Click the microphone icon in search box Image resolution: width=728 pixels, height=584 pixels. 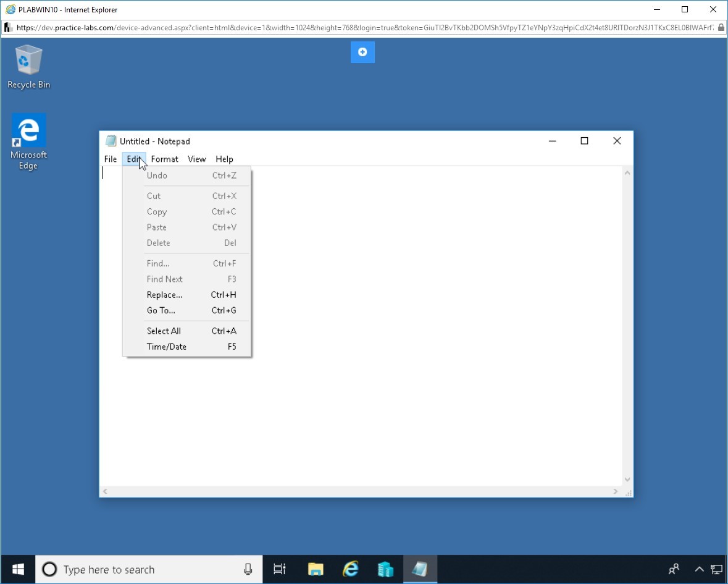[248, 569]
